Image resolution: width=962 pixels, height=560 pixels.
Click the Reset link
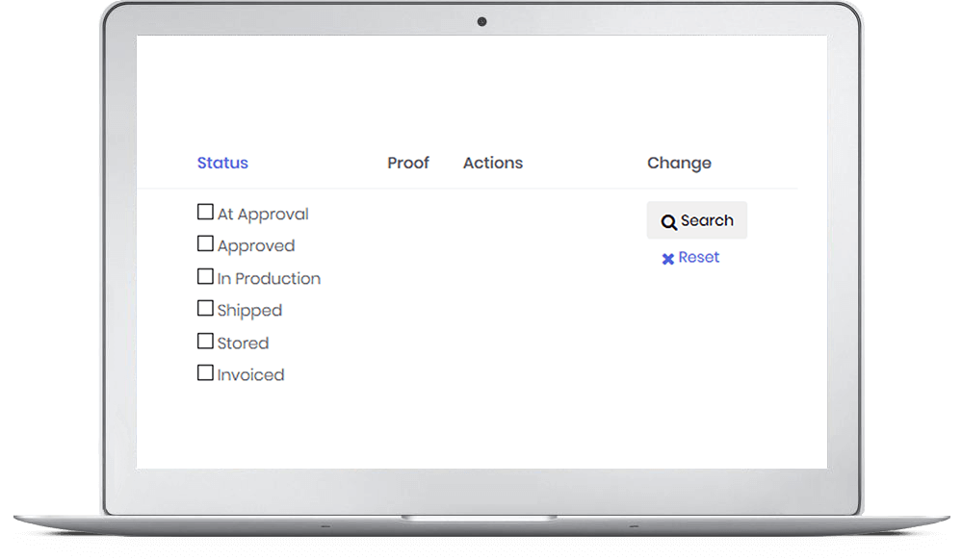click(698, 257)
